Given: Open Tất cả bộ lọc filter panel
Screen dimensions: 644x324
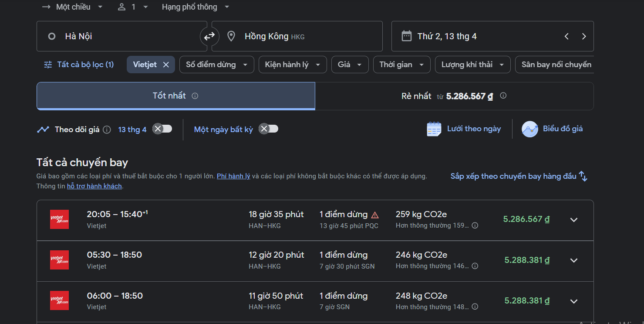Looking at the screenshot, I should click(x=79, y=65).
